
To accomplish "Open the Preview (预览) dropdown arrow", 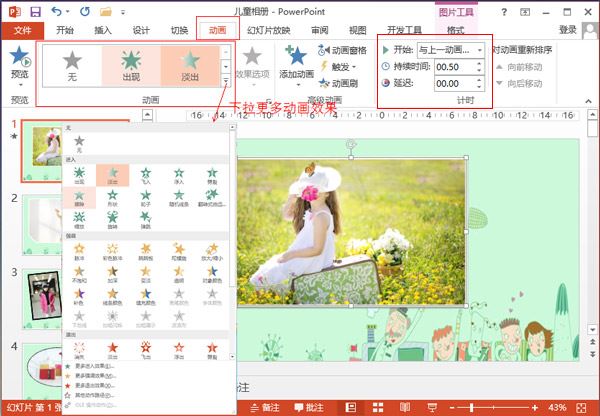I will (20, 85).
